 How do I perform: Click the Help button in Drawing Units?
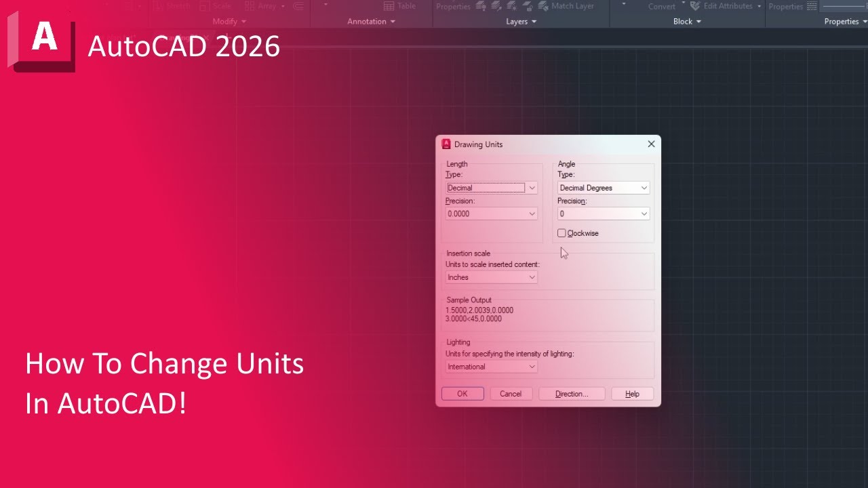632,394
